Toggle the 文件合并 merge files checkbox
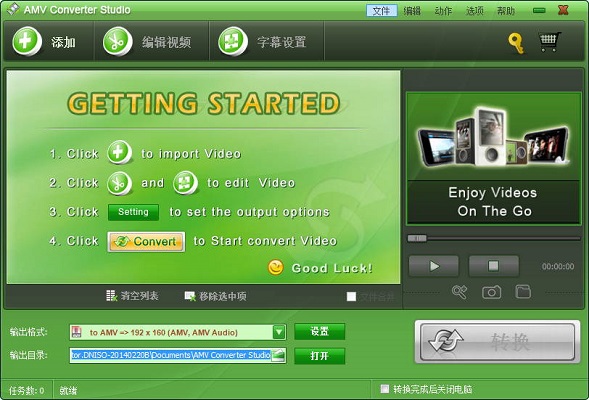This screenshot has width=589, height=400. pyautogui.click(x=351, y=297)
